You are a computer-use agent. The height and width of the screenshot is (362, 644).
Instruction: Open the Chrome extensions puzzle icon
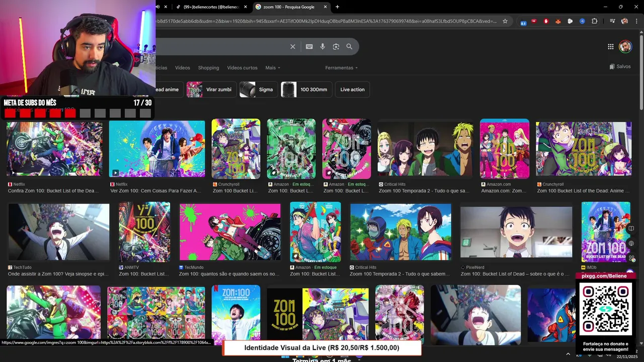594,21
